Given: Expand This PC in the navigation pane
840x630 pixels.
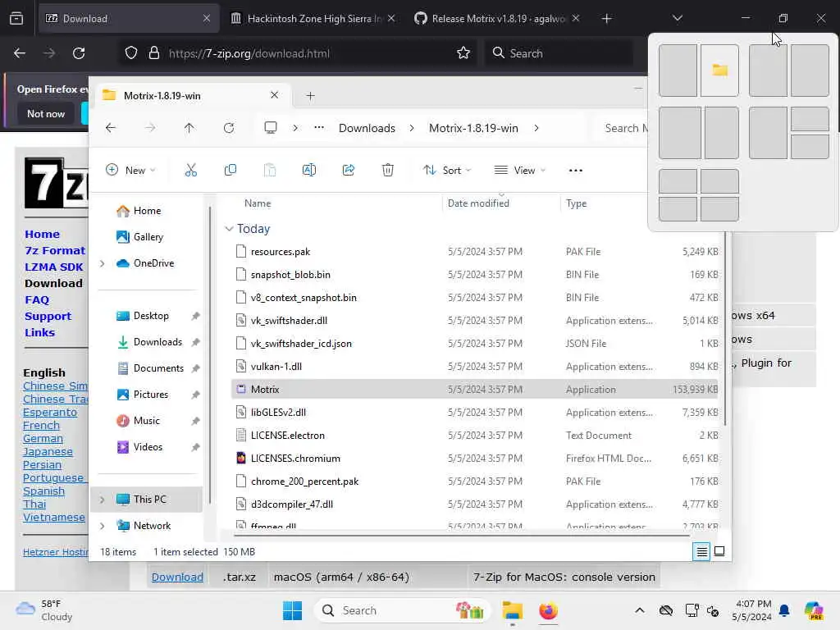Looking at the screenshot, I should tap(102, 500).
